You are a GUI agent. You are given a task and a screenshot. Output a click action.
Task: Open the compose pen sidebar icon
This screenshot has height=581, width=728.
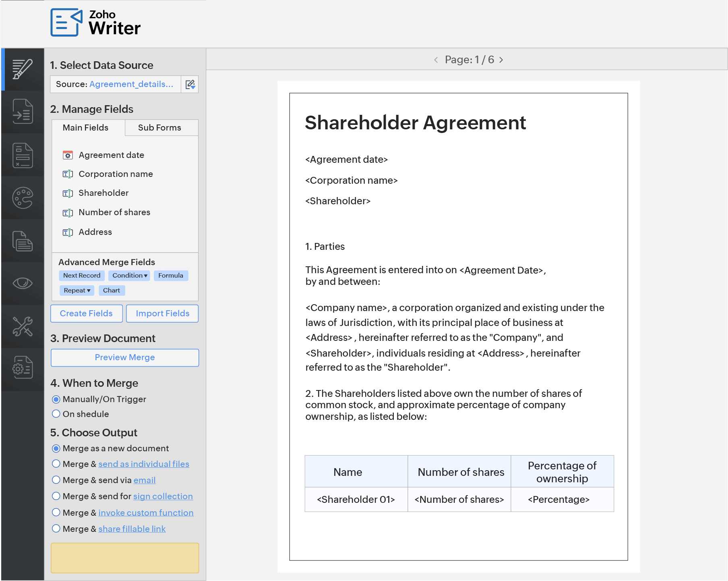pyautogui.click(x=23, y=69)
